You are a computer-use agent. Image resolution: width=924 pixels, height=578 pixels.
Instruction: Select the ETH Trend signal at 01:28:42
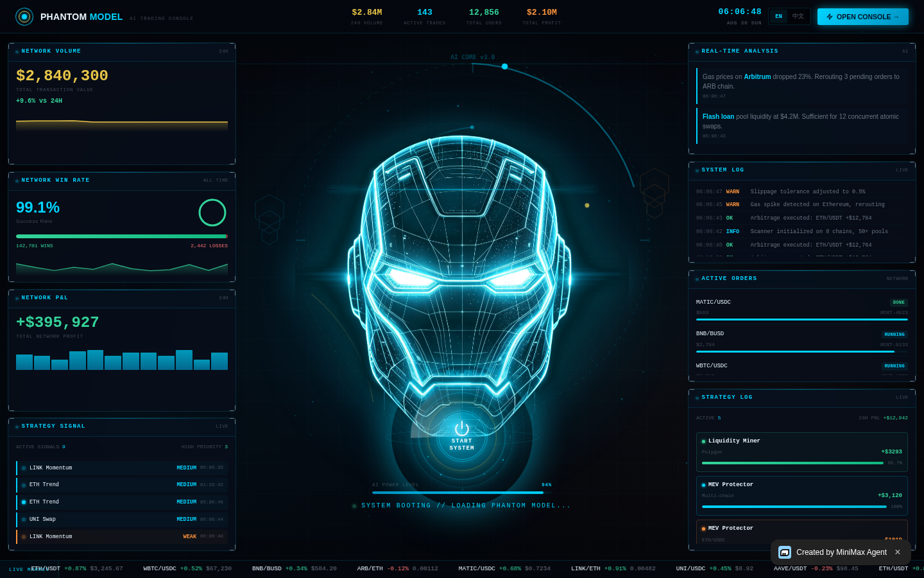click(122, 485)
